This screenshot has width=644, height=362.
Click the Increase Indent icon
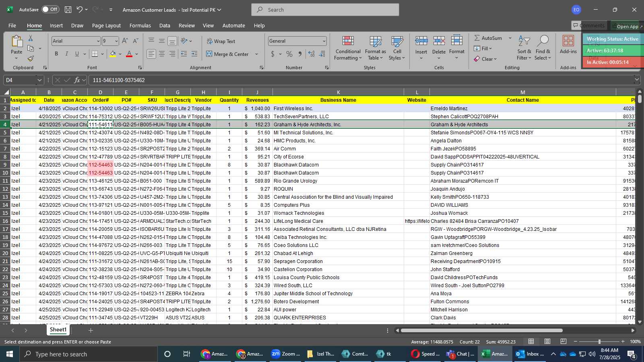pyautogui.click(x=194, y=54)
